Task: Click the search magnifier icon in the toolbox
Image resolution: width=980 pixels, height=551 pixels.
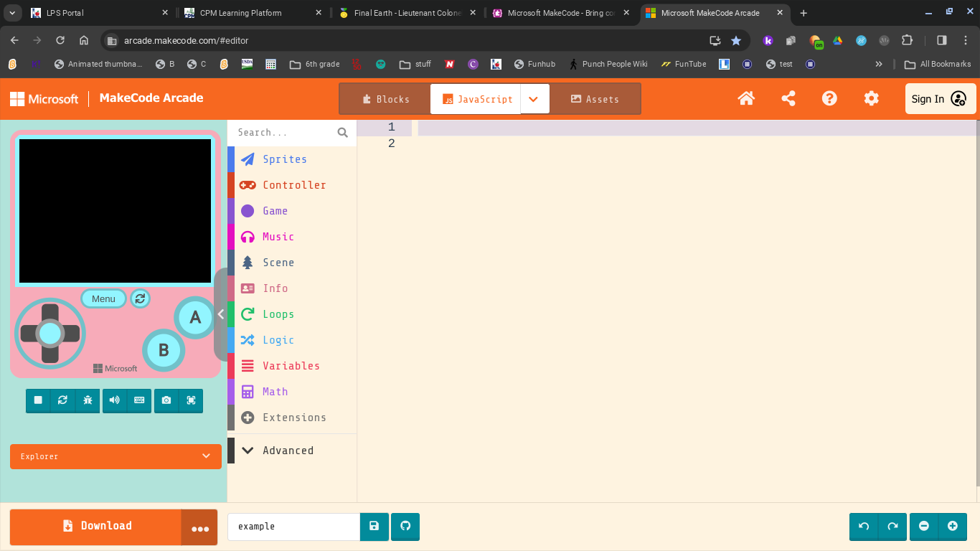Action: tap(342, 133)
